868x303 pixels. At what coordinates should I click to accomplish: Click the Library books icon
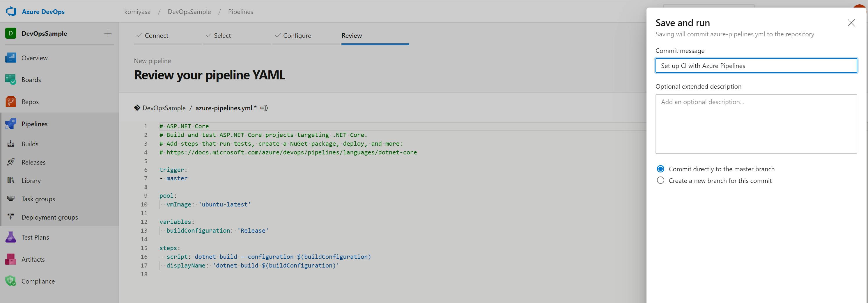pyautogui.click(x=11, y=181)
